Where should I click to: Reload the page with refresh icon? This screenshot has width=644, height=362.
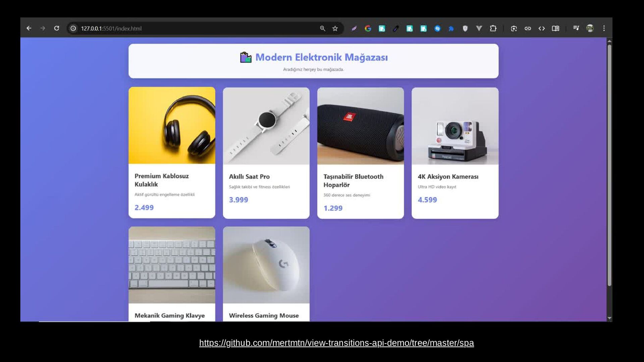pyautogui.click(x=57, y=28)
